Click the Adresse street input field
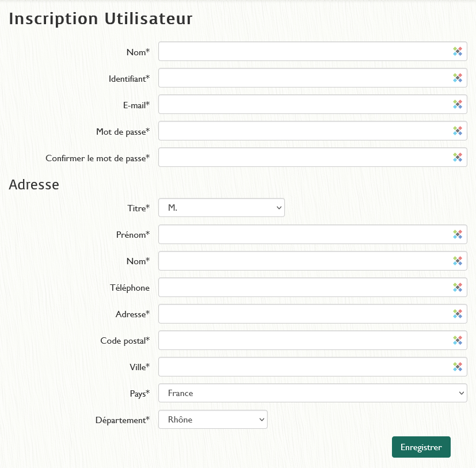The height and width of the screenshot is (468, 476). tap(305, 314)
